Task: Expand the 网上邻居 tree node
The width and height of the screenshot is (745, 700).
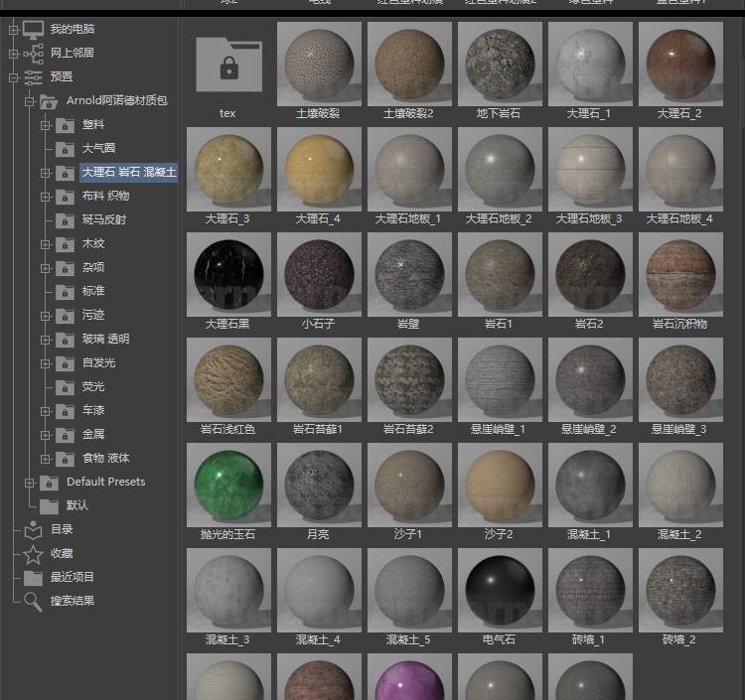Action: point(13,54)
